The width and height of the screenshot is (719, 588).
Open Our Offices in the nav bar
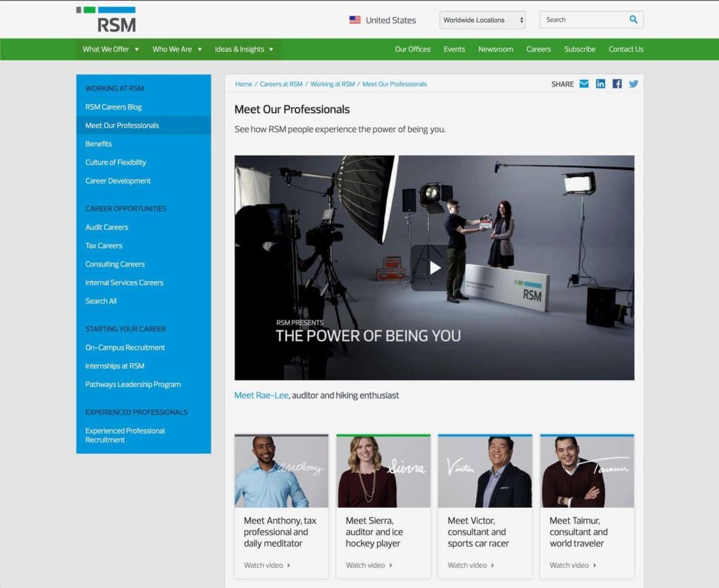(413, 49)
